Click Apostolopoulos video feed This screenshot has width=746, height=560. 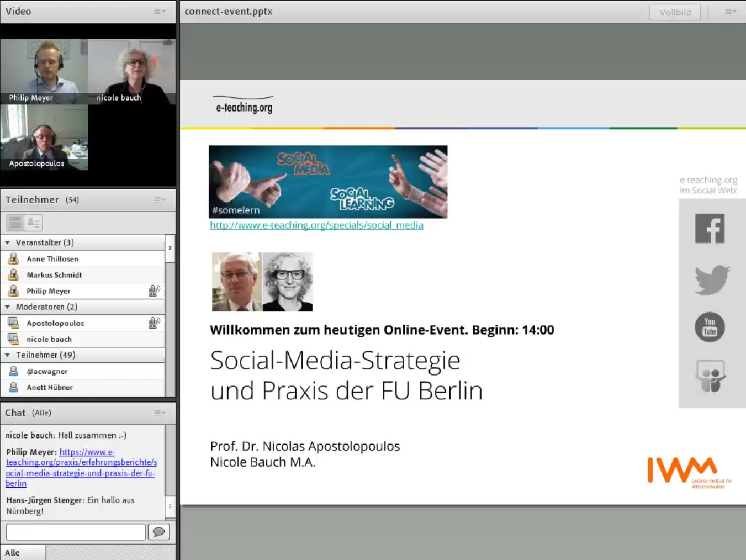44,137
